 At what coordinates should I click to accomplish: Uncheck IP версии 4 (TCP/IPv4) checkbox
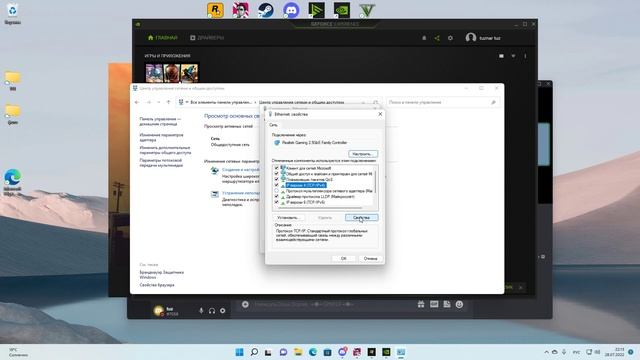tap(276, 185)
